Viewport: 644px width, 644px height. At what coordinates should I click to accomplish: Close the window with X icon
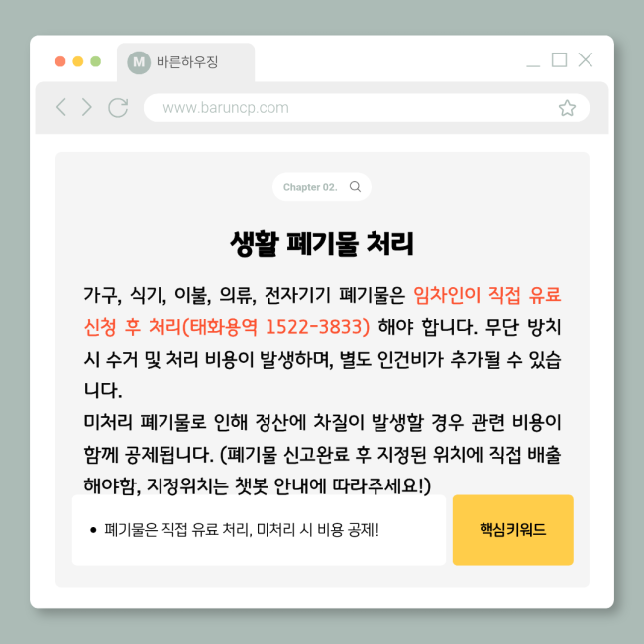pos(586,59)
